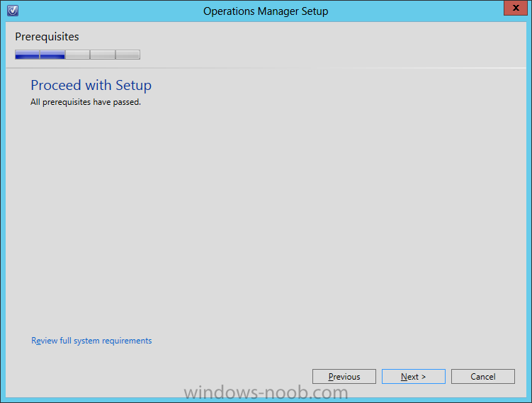
Task: Click the Operations Manager Setup title icon
Action: pyautogui.click(x=13, y=11)
